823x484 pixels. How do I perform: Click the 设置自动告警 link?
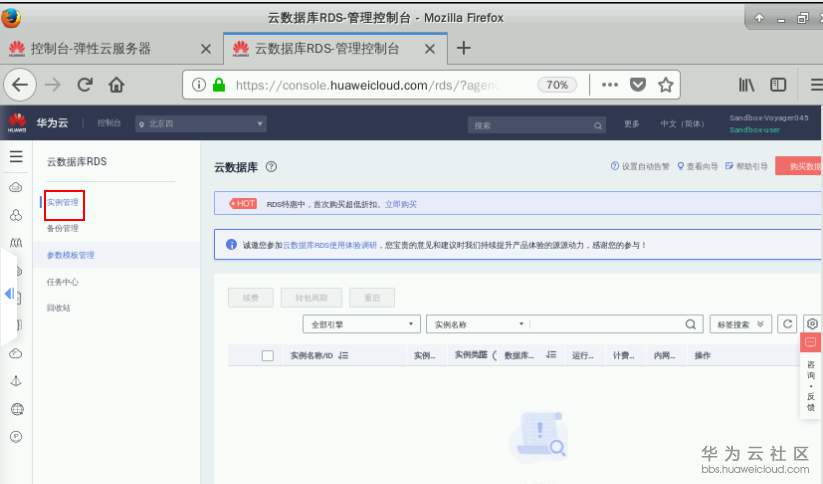(640, 166)
